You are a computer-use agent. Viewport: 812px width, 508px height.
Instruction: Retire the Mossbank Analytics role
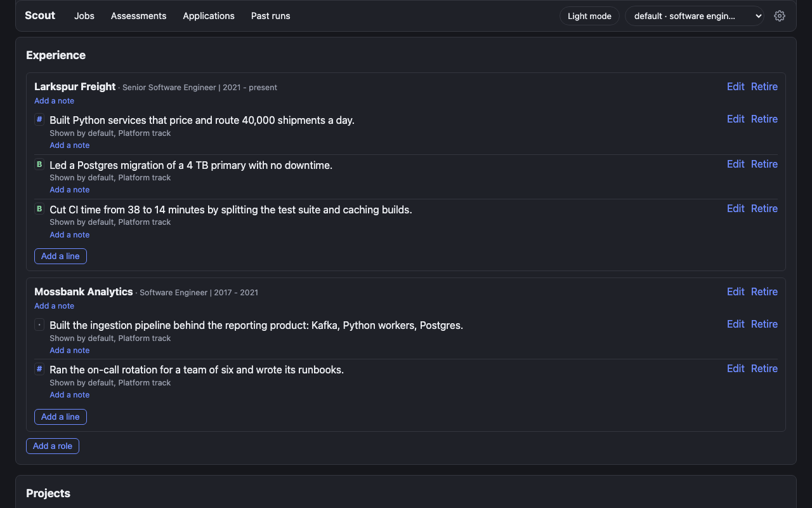(x=764, y=291)
